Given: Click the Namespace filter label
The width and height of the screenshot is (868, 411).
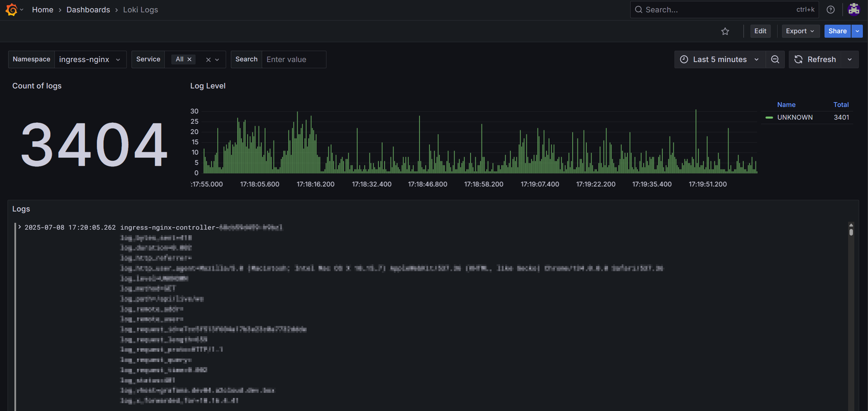Looking at the screenshot, I should pos(32,59).
